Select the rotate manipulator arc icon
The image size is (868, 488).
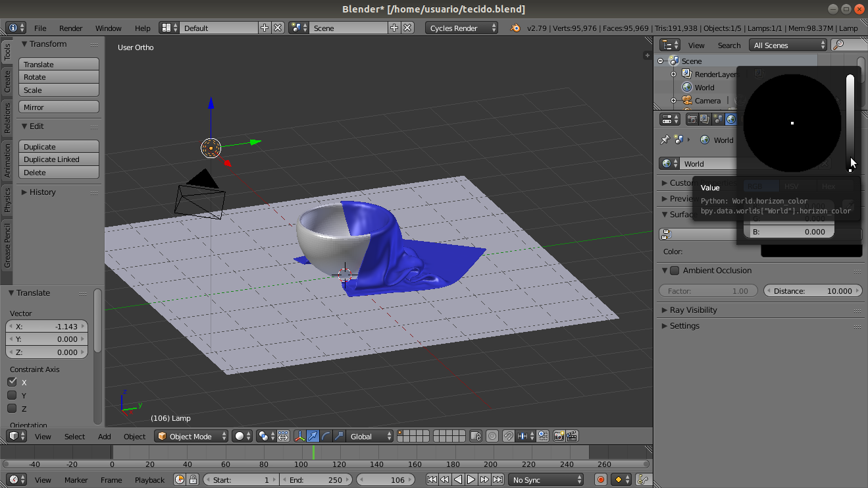[x=326, y=436]
